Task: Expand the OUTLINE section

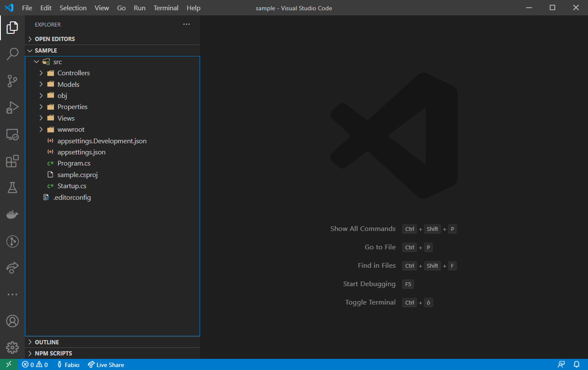Action: pyautogui.click(x=47, y=342)
